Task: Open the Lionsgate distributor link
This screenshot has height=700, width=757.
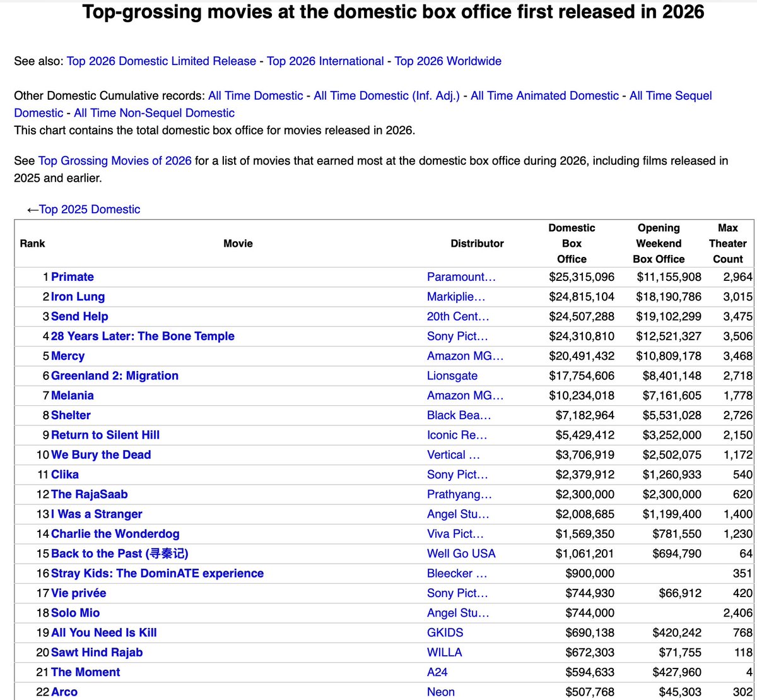Action: click(452, 376)
